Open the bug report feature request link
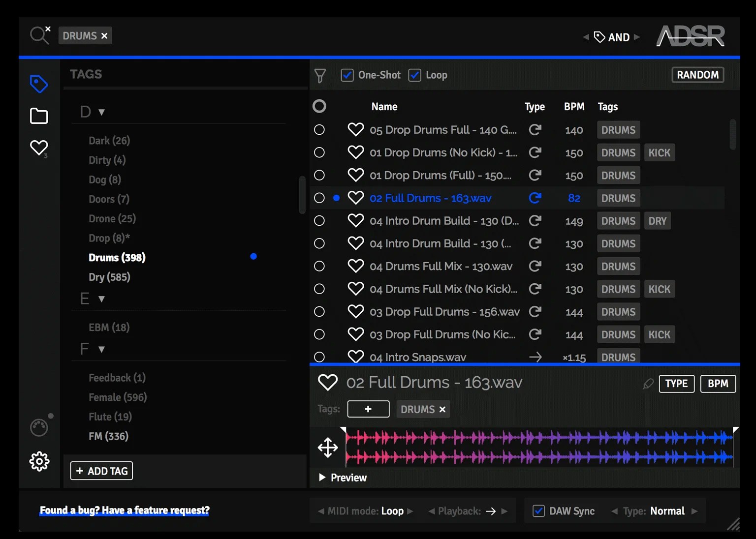 125,510
